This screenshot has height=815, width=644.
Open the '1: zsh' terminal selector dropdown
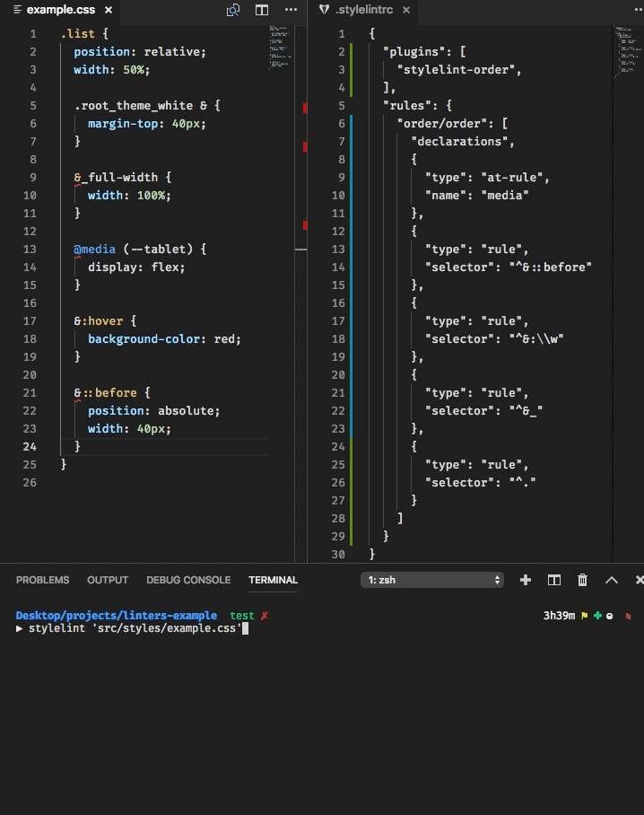(432, 580)
